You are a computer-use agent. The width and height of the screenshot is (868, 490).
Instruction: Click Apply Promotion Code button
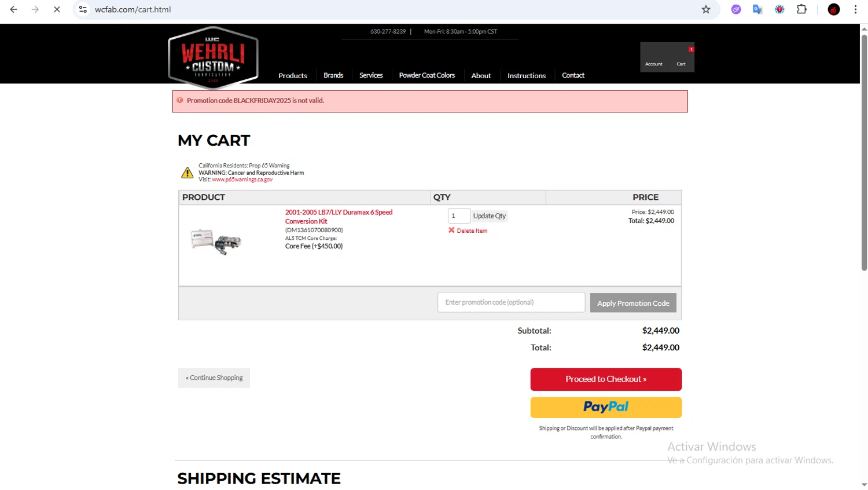(633, 303)
